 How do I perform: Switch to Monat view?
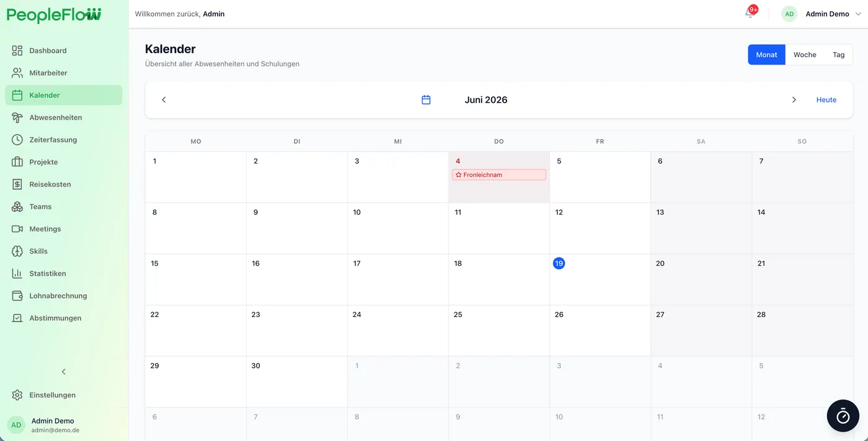tap(766, 55)
